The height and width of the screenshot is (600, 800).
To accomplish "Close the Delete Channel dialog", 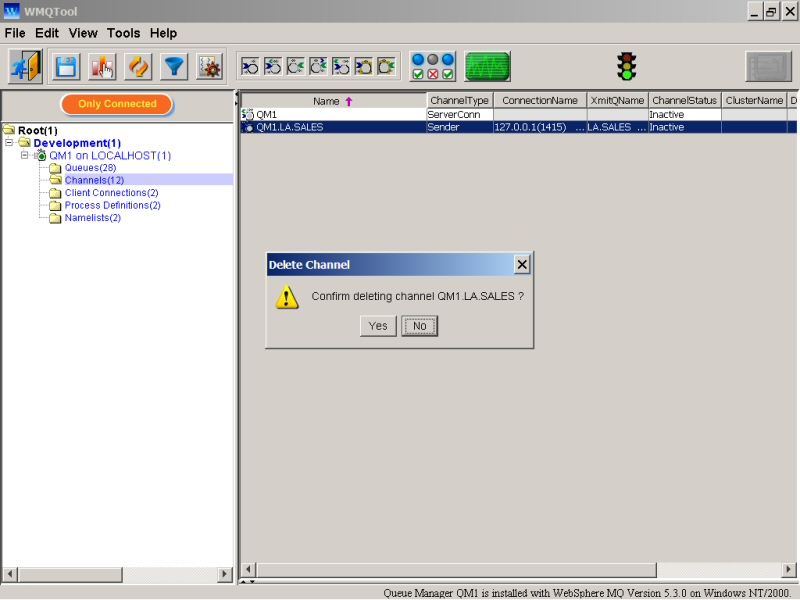I will (x=522, y=264).
